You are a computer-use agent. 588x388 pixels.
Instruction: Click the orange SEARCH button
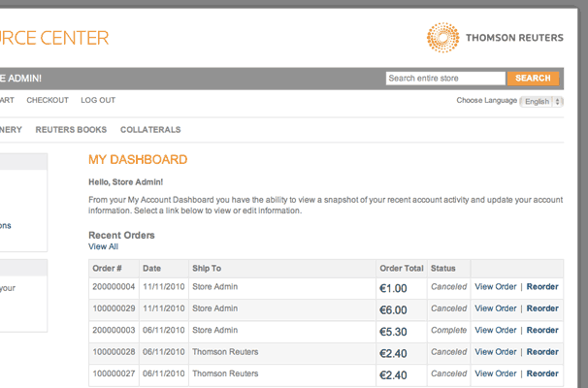coord(533,79)
